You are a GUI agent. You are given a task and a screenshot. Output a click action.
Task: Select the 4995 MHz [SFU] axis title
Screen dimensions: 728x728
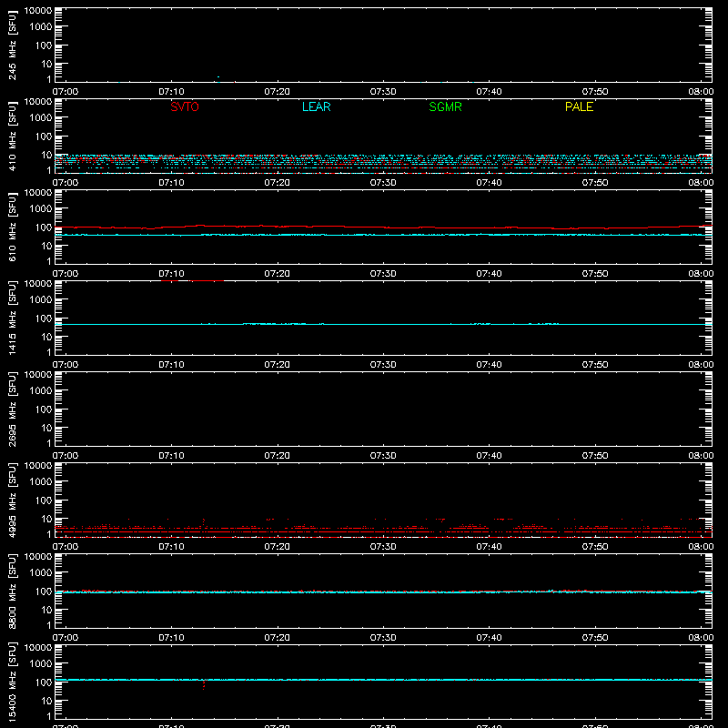(12, 500)
